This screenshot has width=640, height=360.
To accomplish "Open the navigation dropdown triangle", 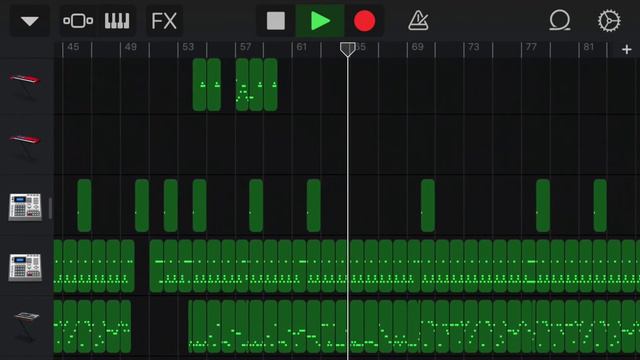I will pyautogui.click(x=29, y=21).
